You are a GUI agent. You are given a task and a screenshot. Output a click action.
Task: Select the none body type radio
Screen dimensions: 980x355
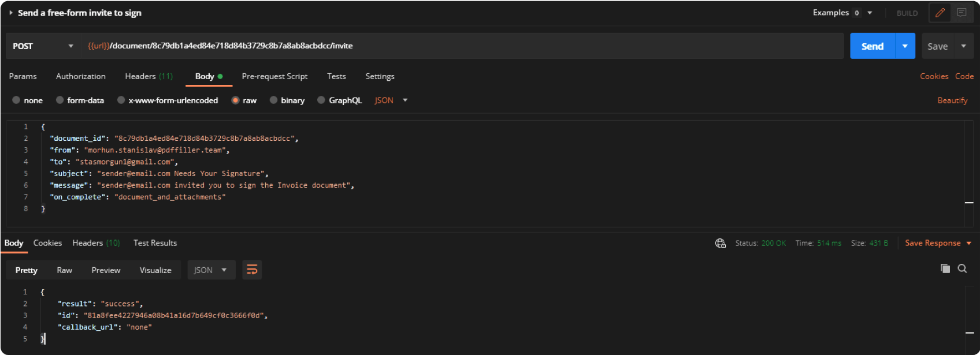(x=16, y=100)
